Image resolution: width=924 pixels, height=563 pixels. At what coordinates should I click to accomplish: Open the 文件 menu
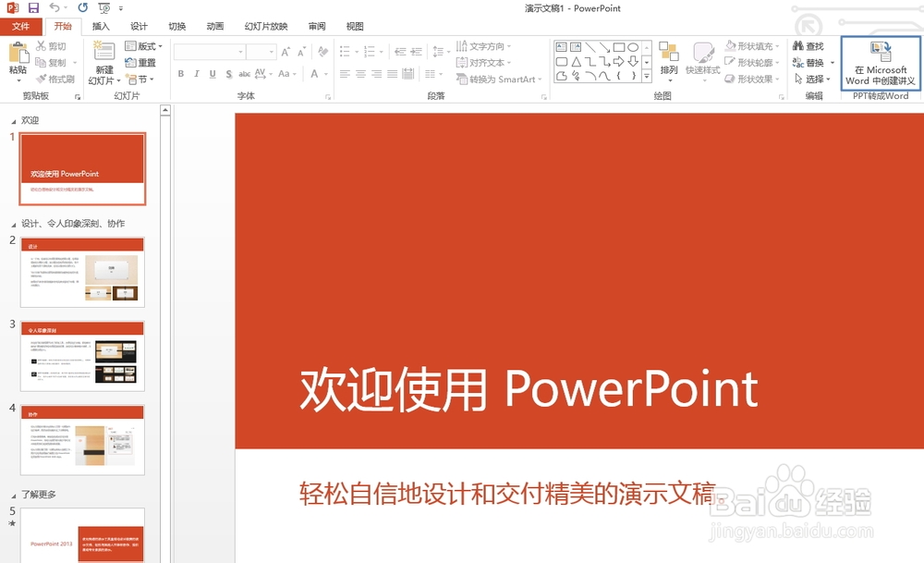(20, 26)
